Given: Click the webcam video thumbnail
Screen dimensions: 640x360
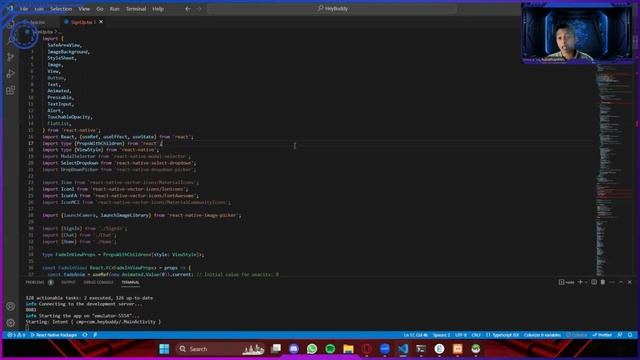Looking at the screenshot, I should click(x=577, y=33).
